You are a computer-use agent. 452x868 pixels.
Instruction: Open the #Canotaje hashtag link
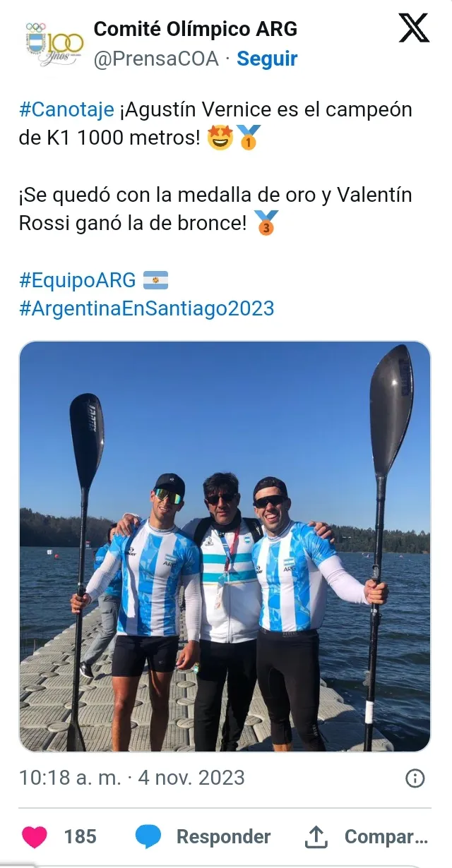point(66,110)
